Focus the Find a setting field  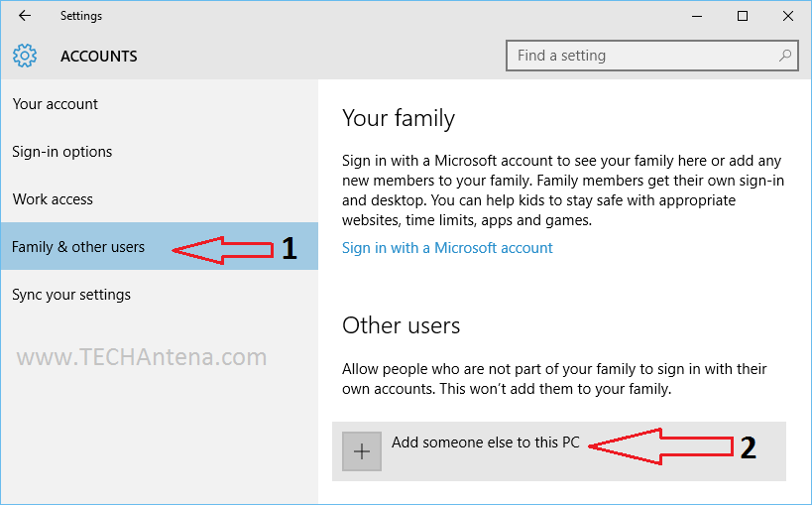[651, 56]
